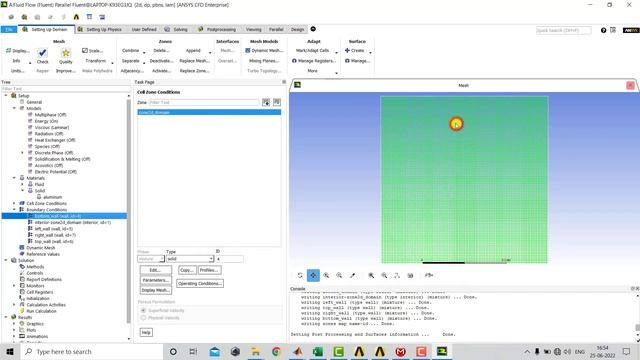Open the File tab

tap(9, 29)
